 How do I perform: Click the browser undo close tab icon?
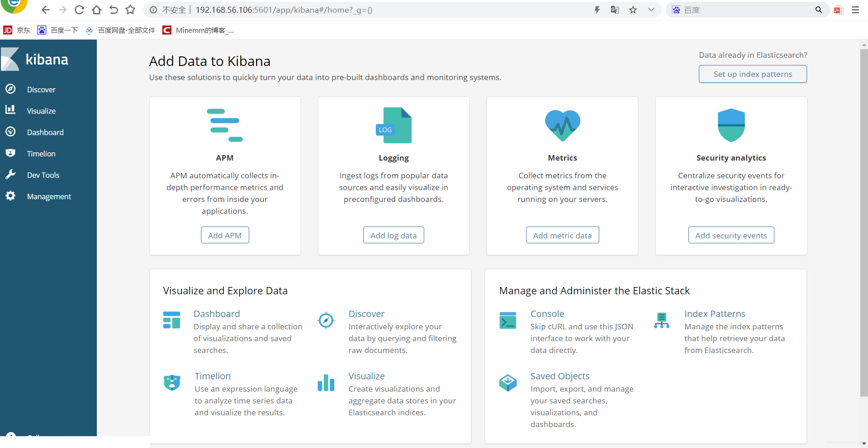click(x=114, y=10)
